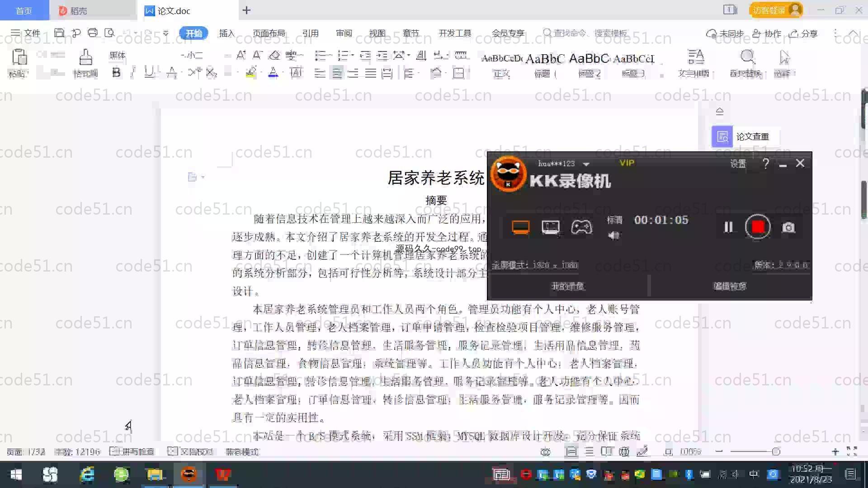
Task: Select full screen mode in KK录像机
Action: [520, 227]
